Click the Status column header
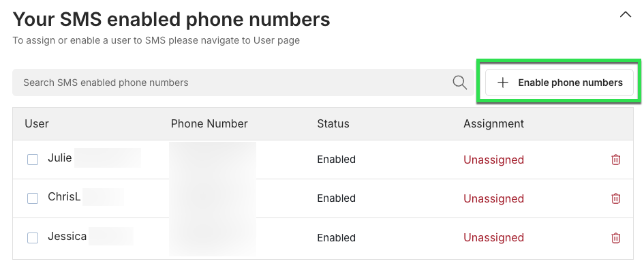 [x=333, y=123]
